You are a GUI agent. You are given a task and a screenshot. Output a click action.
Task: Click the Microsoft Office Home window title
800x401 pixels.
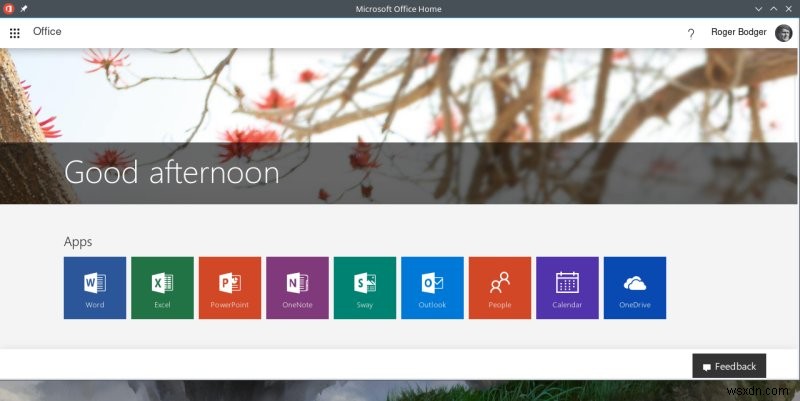[x=398, y=9]
